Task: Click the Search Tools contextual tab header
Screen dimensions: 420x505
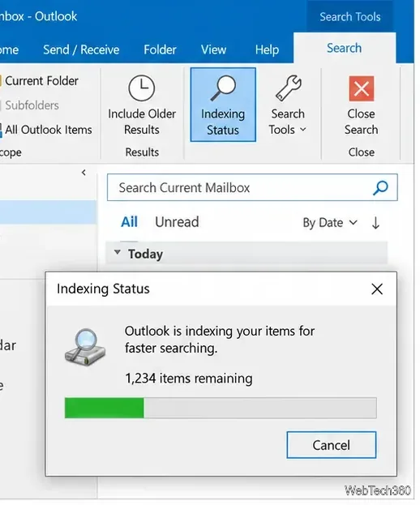Action: pos(350,17)
